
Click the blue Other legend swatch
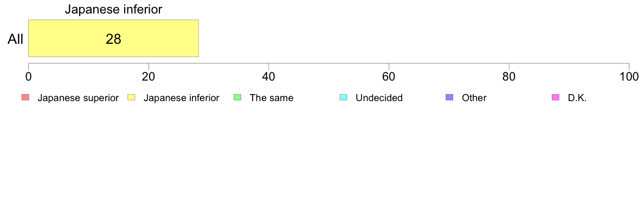pyautogui.click(x=450, y=97)
